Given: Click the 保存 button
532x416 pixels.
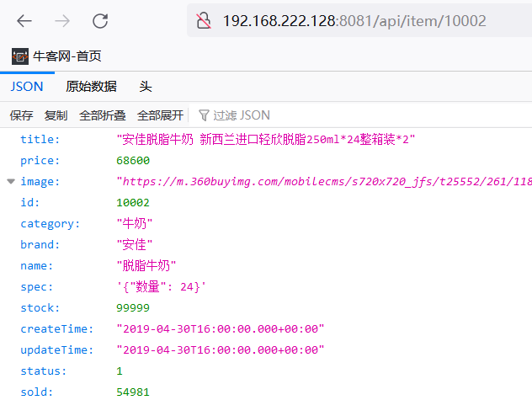Looking at the screenshot, I should [21, 115].
